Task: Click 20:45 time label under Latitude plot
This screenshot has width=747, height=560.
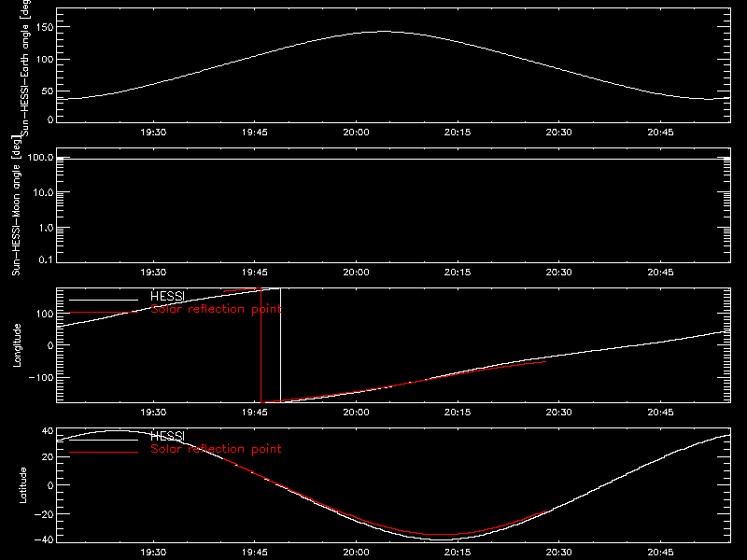Action: coord(660,553)
